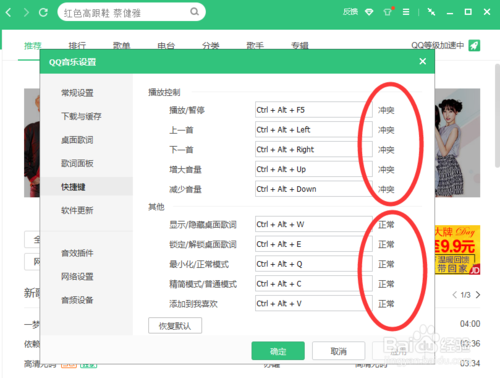Click the 显示/隐藏桌面歌词 hotkey field
This screenshot has height=378, width=500.
point(314,224)
